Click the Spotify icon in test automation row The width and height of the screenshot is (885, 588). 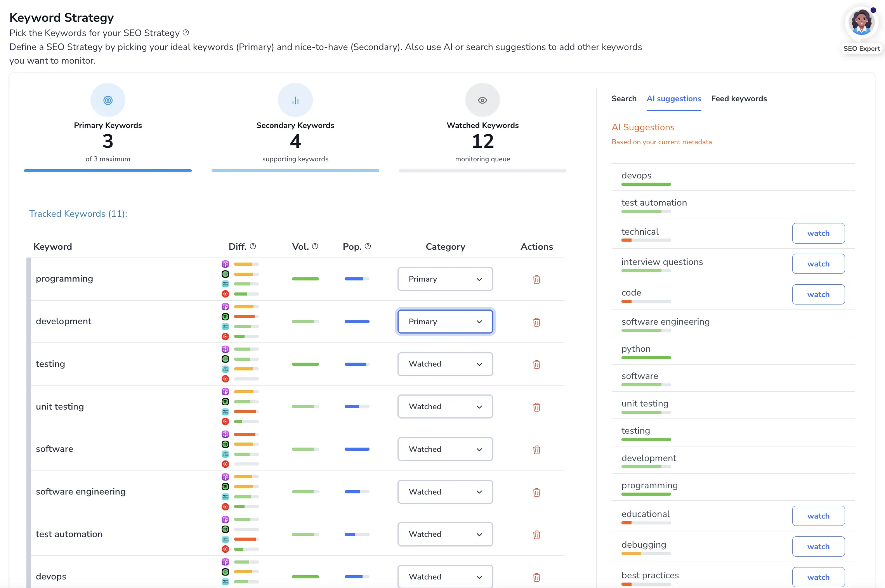pyautogui.click(x=225, y=529)
